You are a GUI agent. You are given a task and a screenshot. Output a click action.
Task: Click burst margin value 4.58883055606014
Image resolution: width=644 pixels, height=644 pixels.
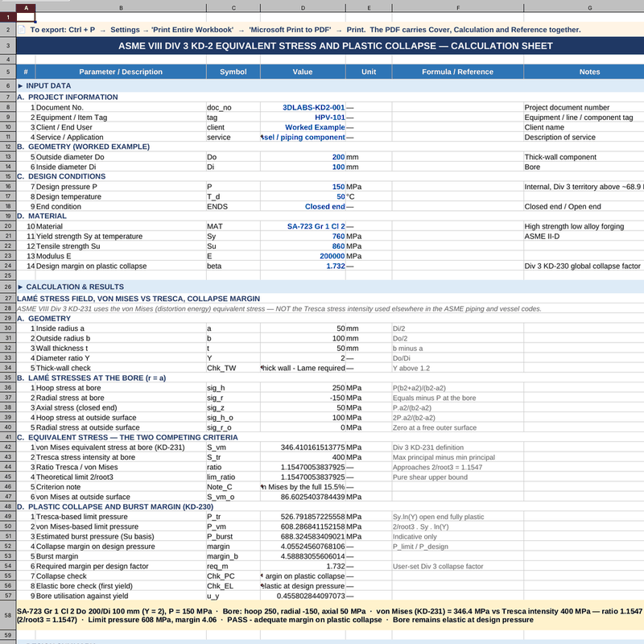[x=312, y=556]
